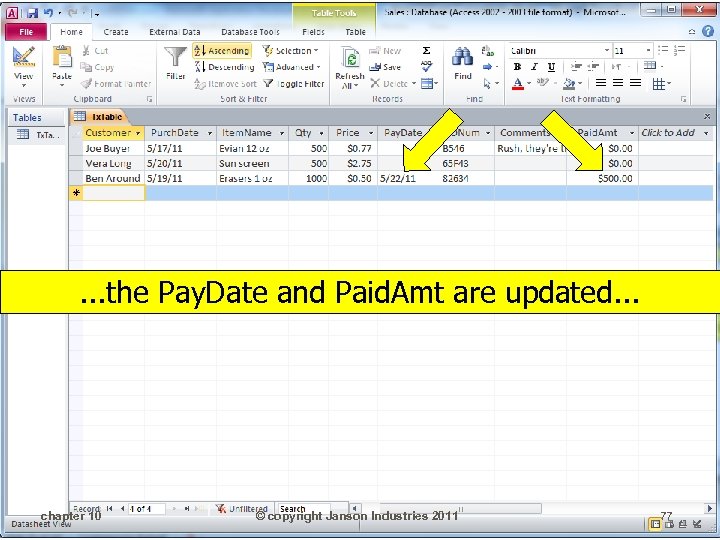
Task: Switch to the Table ribbon tab
Action: (x=355, y=32)
